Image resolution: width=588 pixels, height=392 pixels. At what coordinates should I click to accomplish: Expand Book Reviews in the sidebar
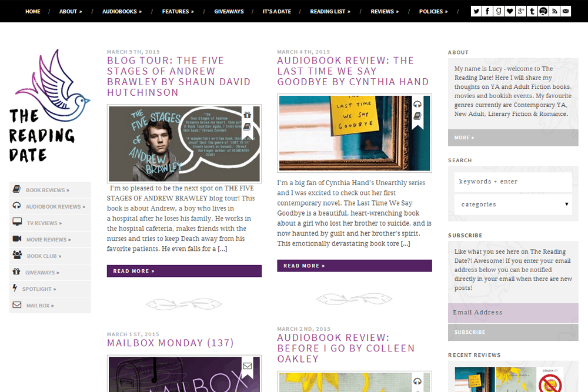point(50,190)
